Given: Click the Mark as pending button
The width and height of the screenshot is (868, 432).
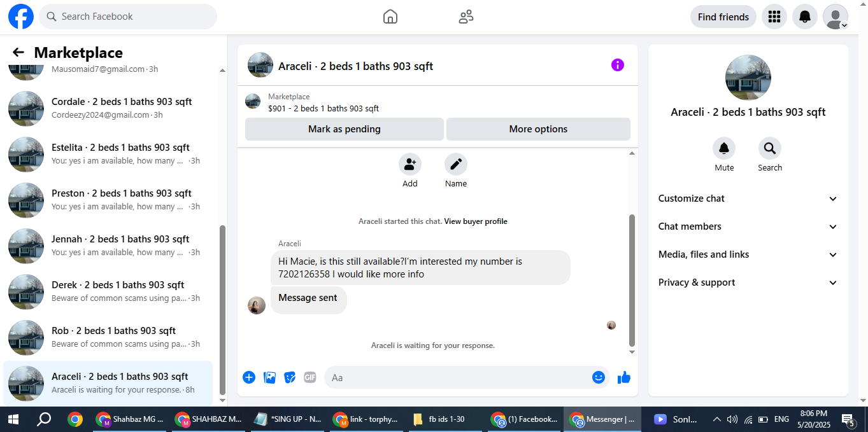Looking at the screenshot, I should 345,129.
